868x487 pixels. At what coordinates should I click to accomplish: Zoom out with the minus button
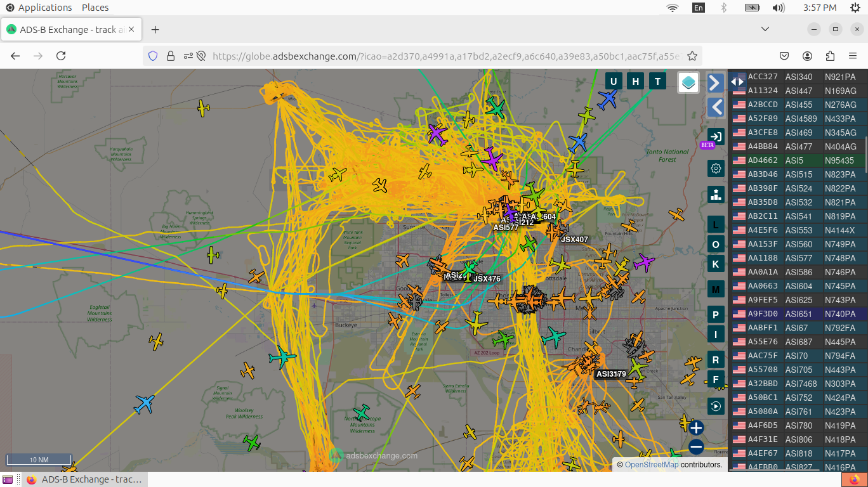click(x=696, y=447)
